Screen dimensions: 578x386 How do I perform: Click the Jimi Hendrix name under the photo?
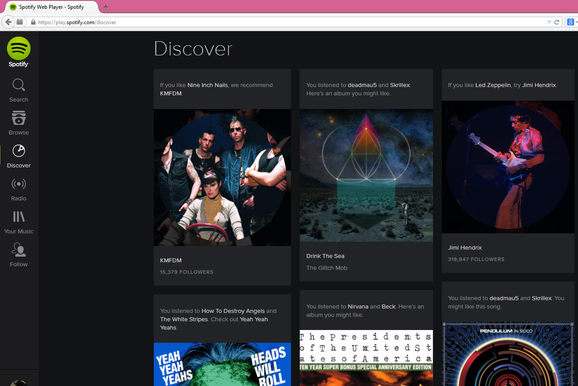pos(465,247)
